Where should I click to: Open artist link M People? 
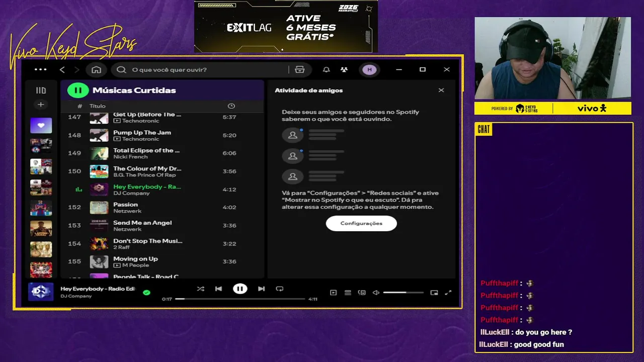tap(135, 265)
